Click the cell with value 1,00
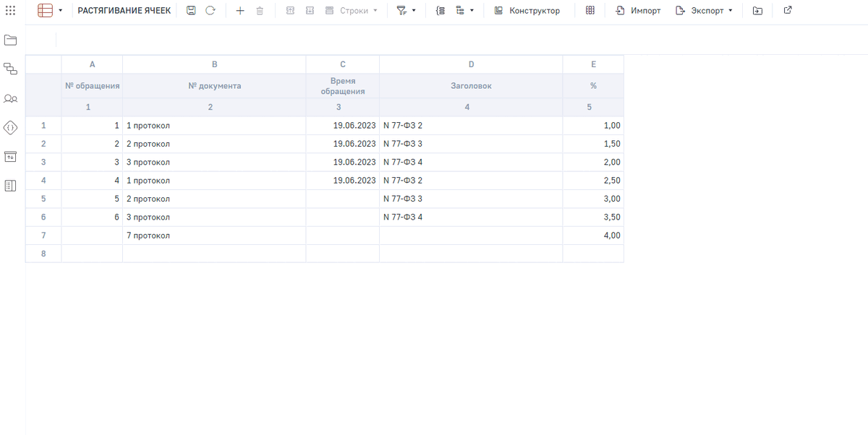This screenshot has height=435, width=868. coord(593,126)
